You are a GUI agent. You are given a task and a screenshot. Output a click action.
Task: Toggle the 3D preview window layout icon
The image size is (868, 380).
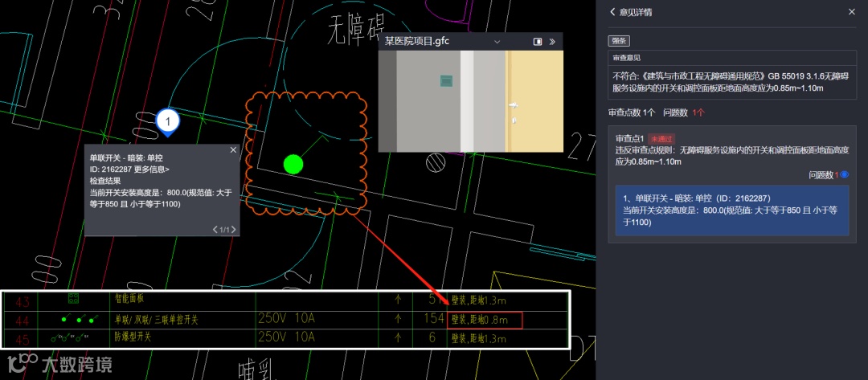(x=537, y=42)
